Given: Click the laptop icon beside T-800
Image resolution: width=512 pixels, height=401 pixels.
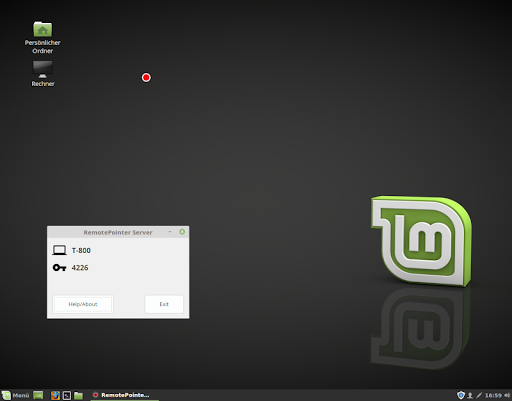Looking at the screenshot, I should pyautogui.click(x=59, y=250).
